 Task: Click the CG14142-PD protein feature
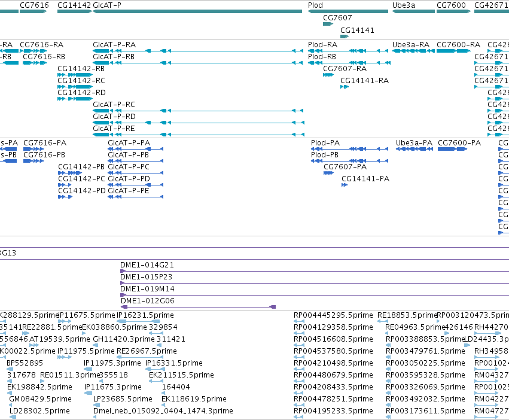[65, 197]
